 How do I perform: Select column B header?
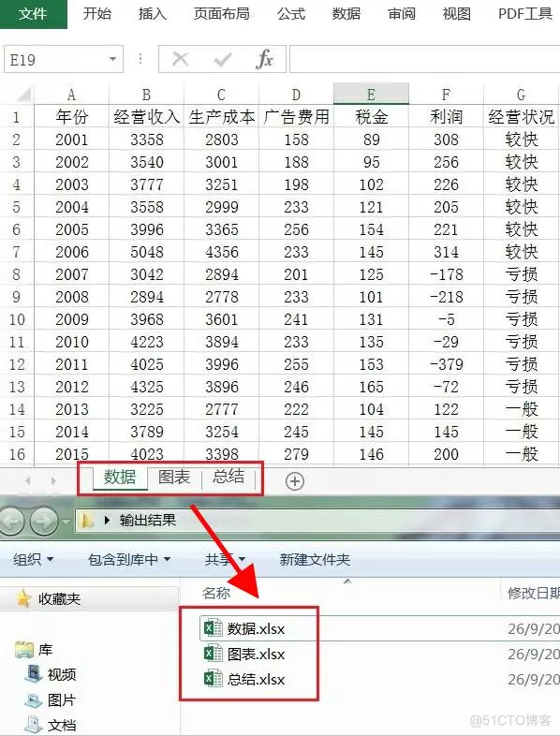[146, 95]
